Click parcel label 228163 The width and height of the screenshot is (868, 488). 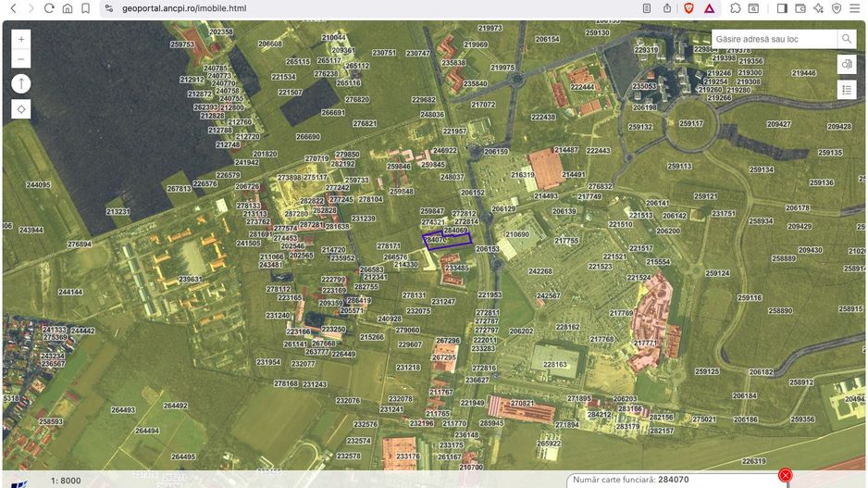pos(554,365)
